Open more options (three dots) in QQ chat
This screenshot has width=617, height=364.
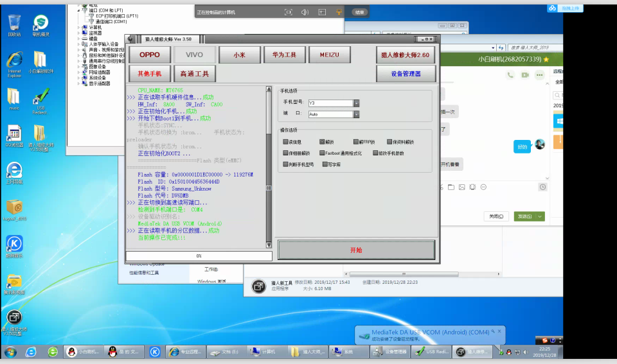(x=539, y=74)
